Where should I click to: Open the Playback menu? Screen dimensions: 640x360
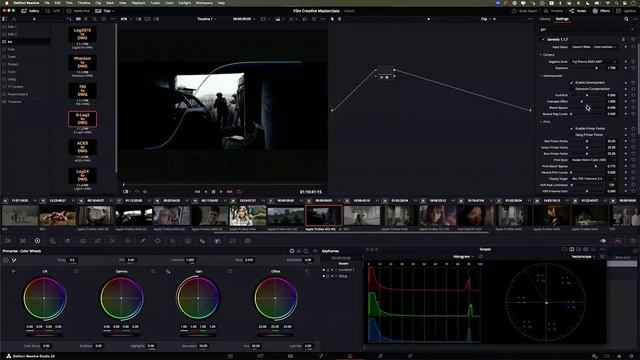click(x=138, y=3)
